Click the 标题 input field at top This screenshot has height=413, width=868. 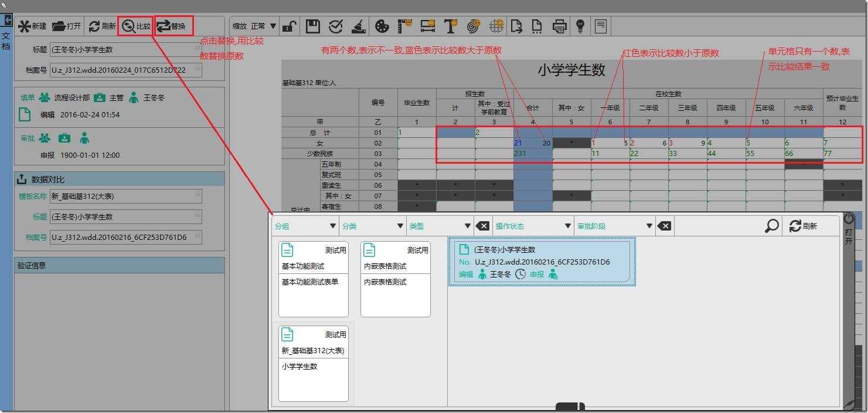coord(126,50)
